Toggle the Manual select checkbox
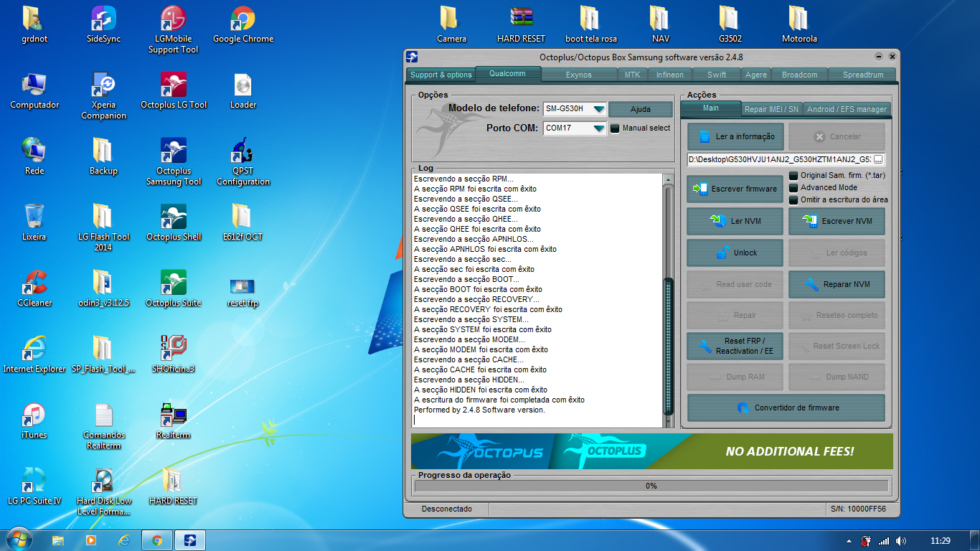 pyautogui.click(x=614, y=128)
